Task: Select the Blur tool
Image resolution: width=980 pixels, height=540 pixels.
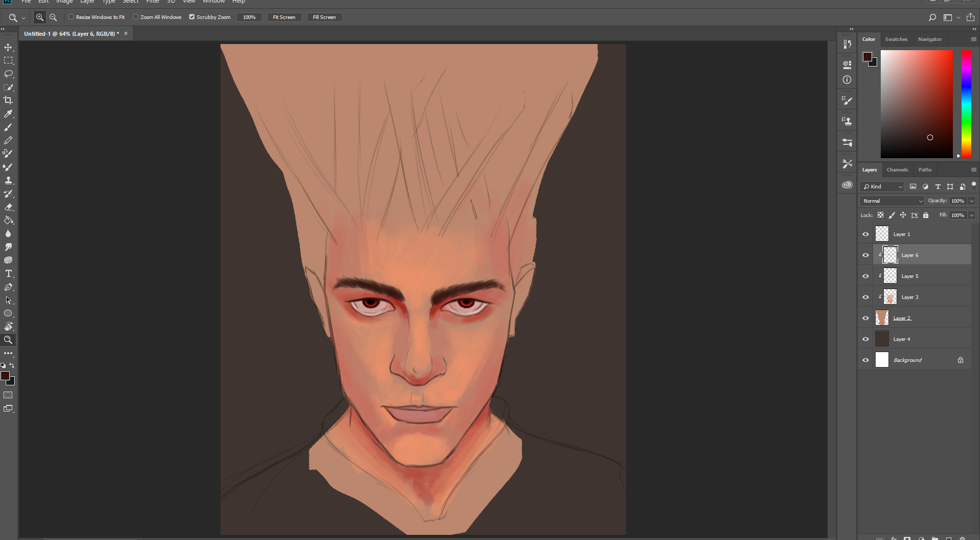Action: tap(8, 233)
